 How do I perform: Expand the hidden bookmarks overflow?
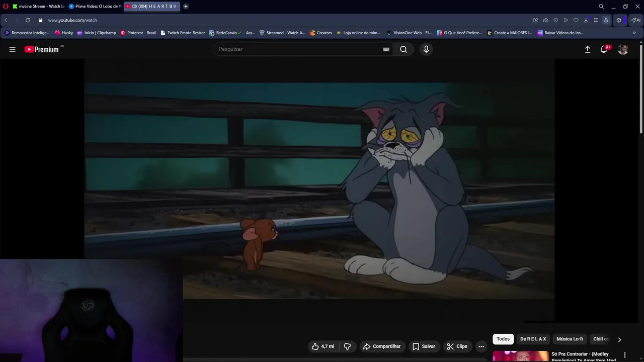point(634,33)
